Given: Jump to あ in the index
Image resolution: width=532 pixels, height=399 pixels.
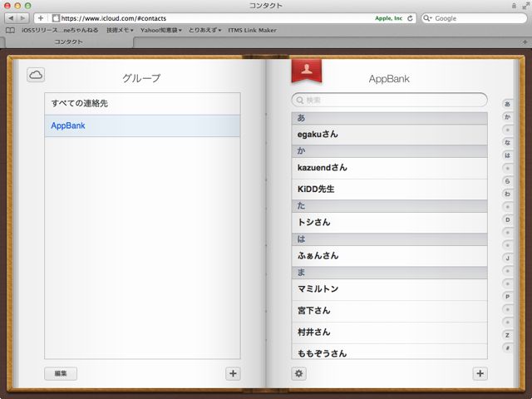Looking at the screenshot, I should 507,104.
